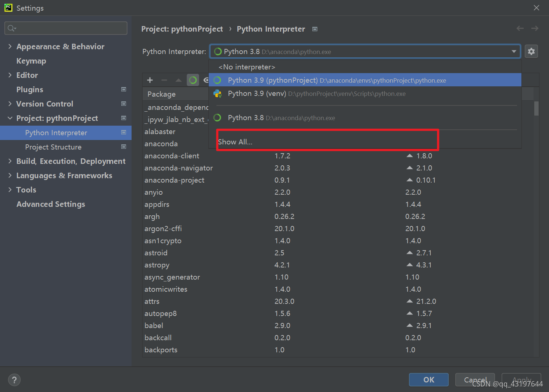Open the Python Interpreter dropdown arrow

tap(514, 51)
